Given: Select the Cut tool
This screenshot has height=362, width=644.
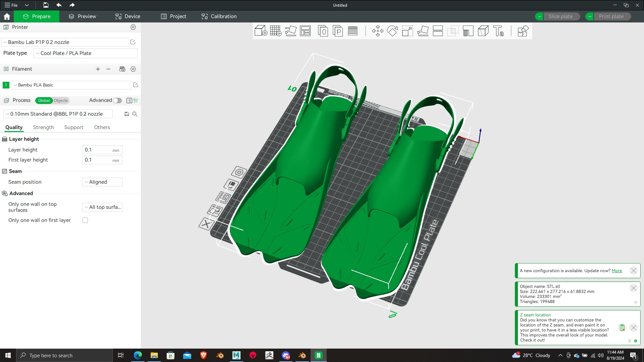Looking at the screenshot, I should [438, 31].
